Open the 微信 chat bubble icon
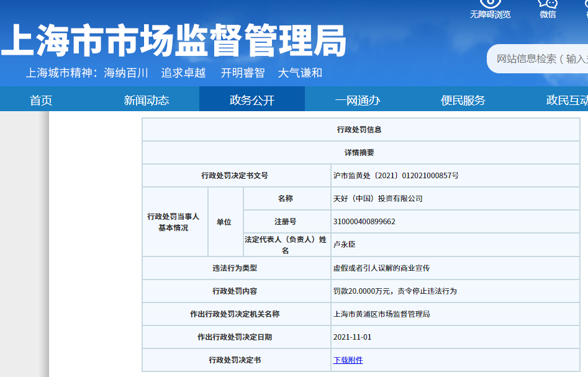588x377 pixels. [548, 3]
